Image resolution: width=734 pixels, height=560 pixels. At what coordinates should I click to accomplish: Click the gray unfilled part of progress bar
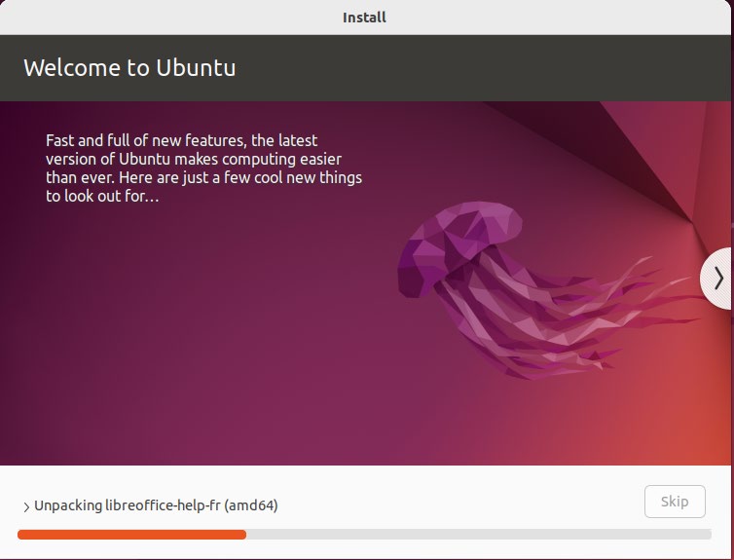coord(478,535)
